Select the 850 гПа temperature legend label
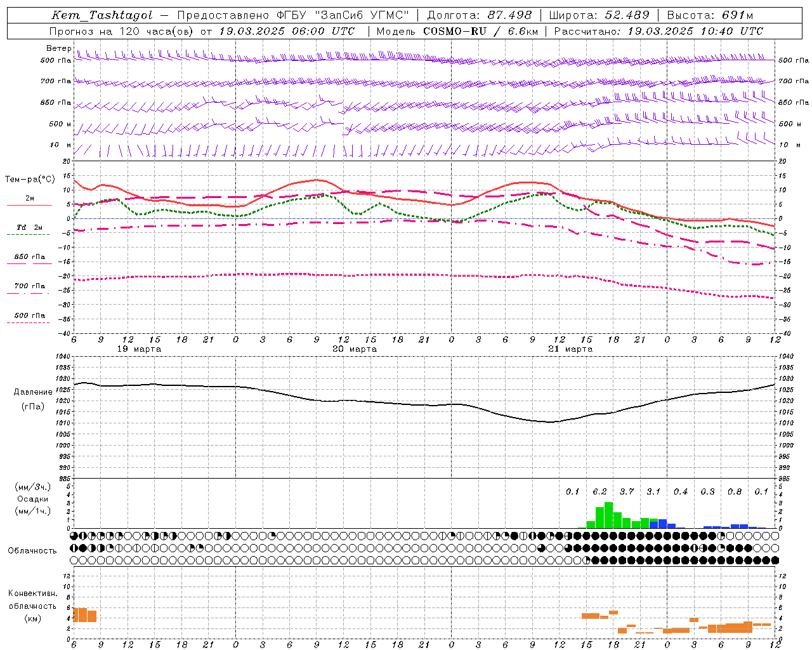 click(30, 257)
